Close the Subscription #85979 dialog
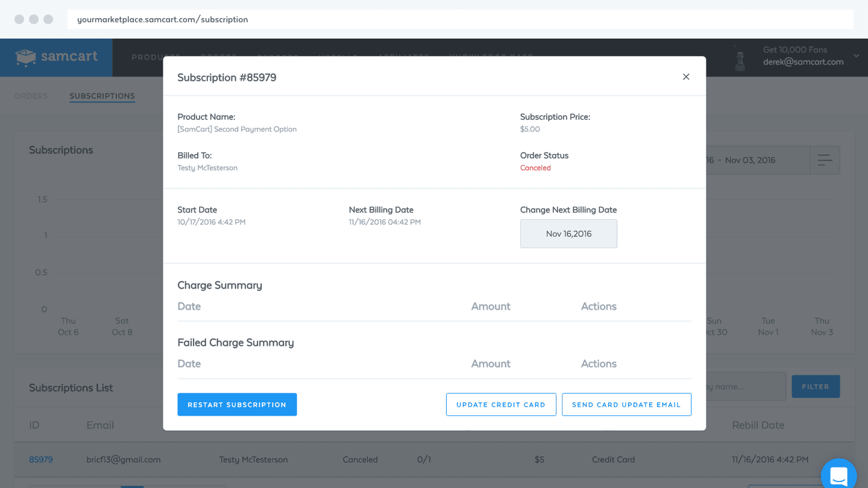This screenshot has width=868, height=488. (686, 77)
